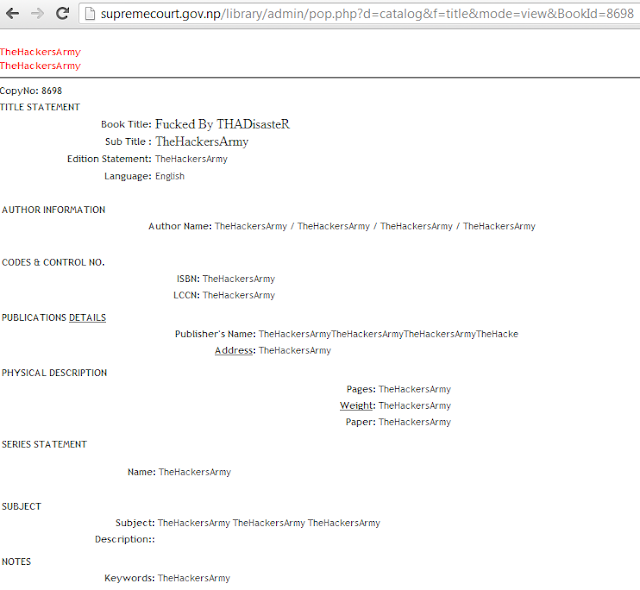Click the page icon in the address bar
640x590 pixels.
tap(90, 14)
